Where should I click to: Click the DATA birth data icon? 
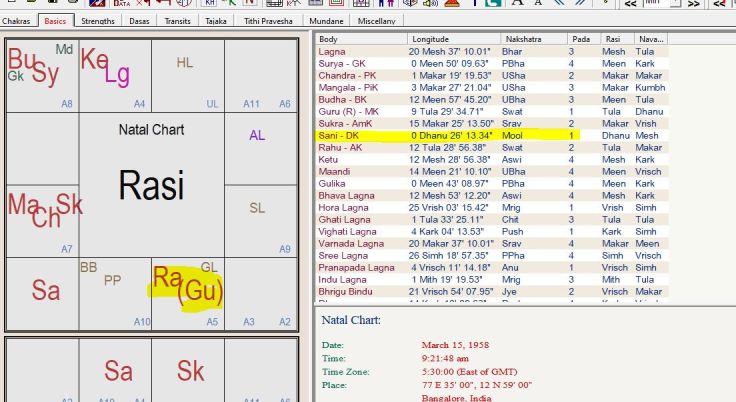pyautogui.click(x=123, y=3)
